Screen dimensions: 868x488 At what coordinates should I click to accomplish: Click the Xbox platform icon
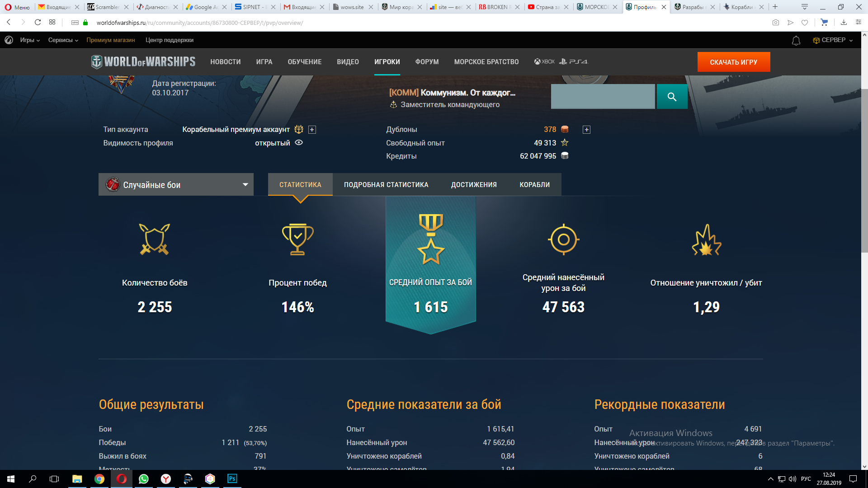(544, 62)
